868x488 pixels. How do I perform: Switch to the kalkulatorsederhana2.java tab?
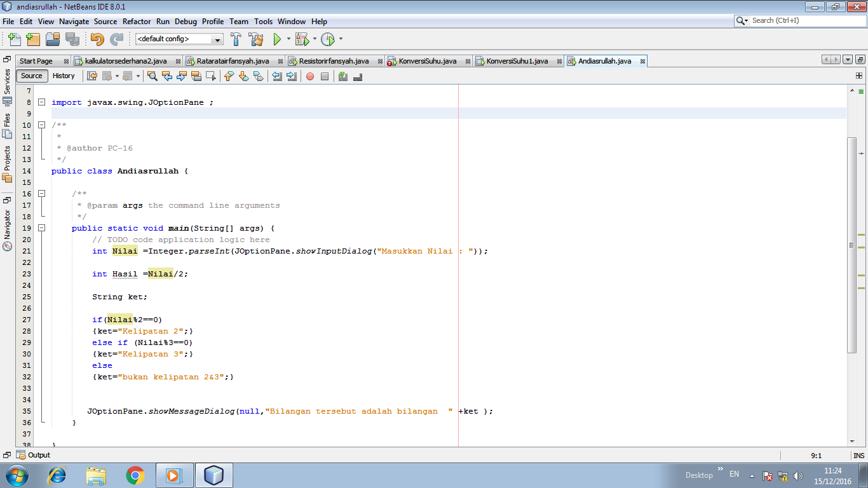pos(126,61)
